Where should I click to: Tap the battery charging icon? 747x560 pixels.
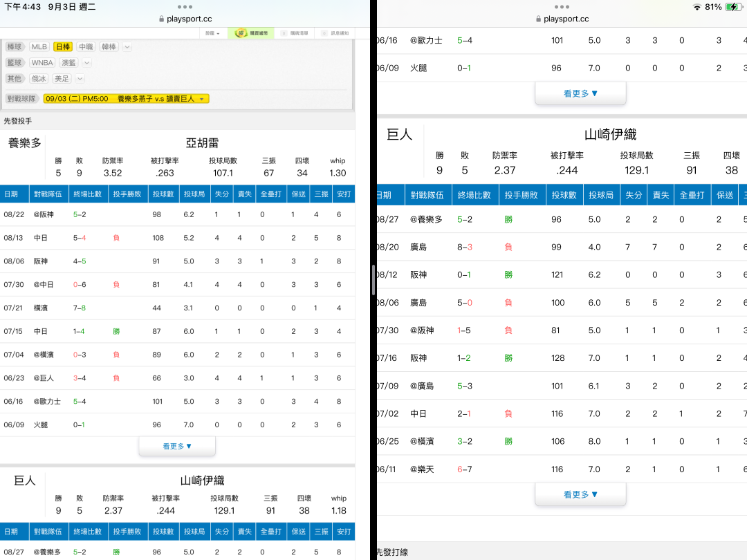point(732,7)
